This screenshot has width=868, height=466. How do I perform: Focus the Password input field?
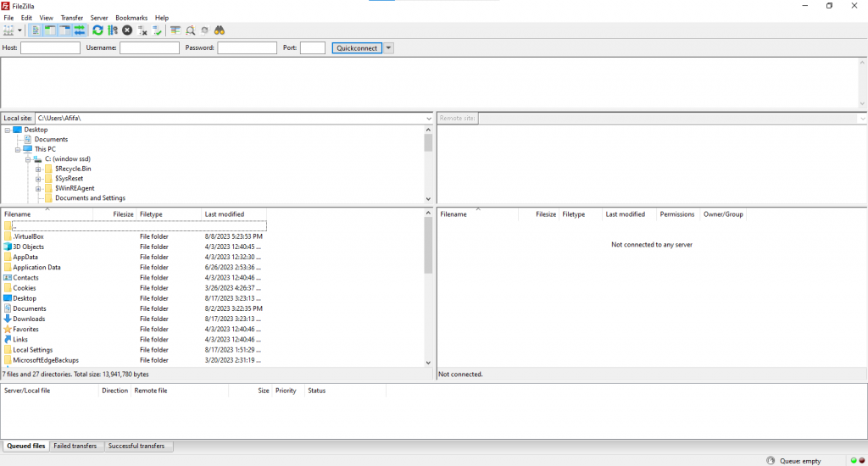coord(247,48)
